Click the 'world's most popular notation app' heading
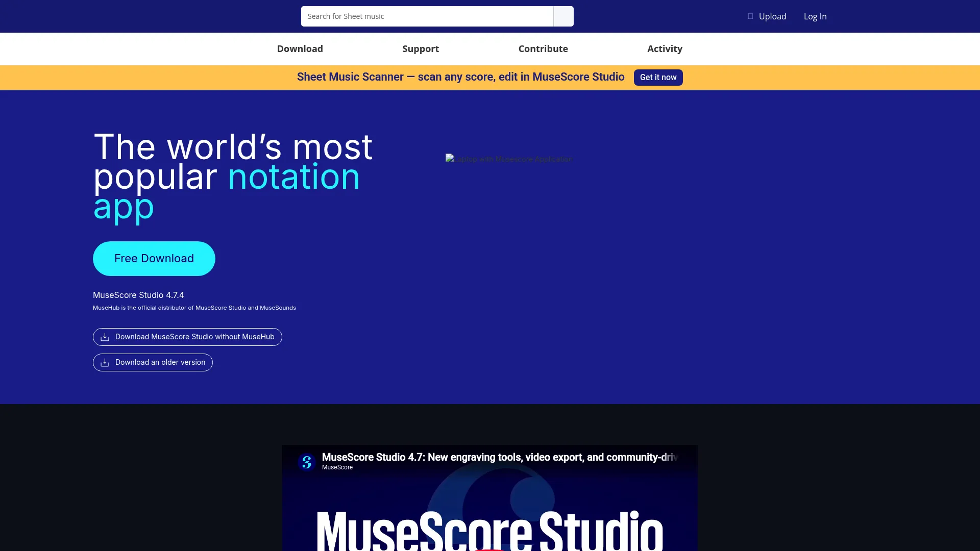This screenshot has width=980, height=551. (x=233, y=177)
